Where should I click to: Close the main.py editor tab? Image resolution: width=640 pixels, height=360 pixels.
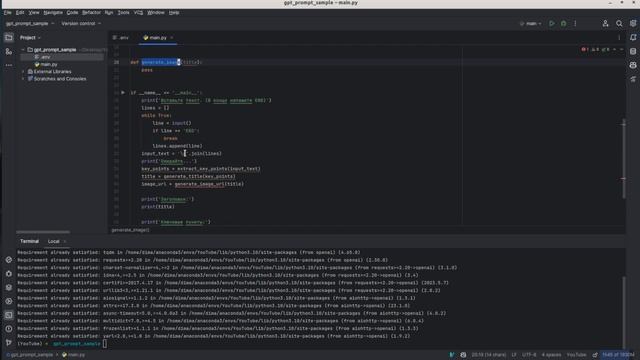(x=172, y=38)
